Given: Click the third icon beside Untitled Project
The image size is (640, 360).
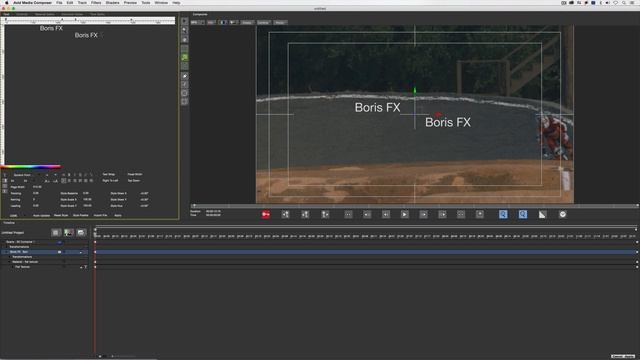Looking at the screenshot, I should point(81,233).
